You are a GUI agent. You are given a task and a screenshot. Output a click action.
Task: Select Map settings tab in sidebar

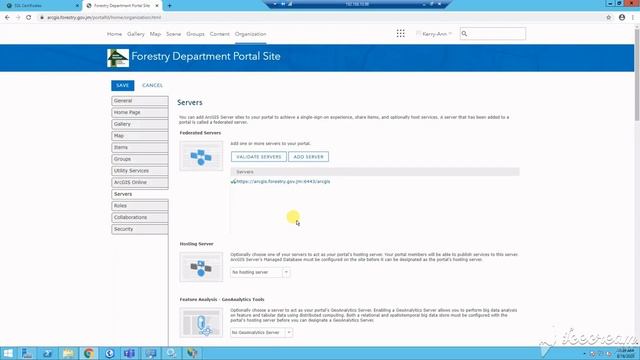[x=140, y=136]
